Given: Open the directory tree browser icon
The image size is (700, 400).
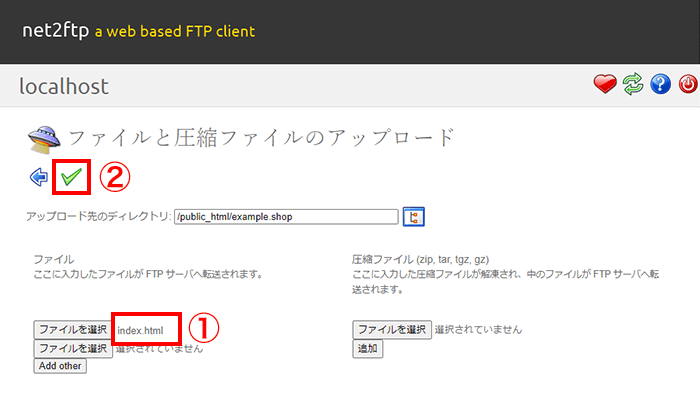Looking at the screenshot, I should click(x=413, y=216).
